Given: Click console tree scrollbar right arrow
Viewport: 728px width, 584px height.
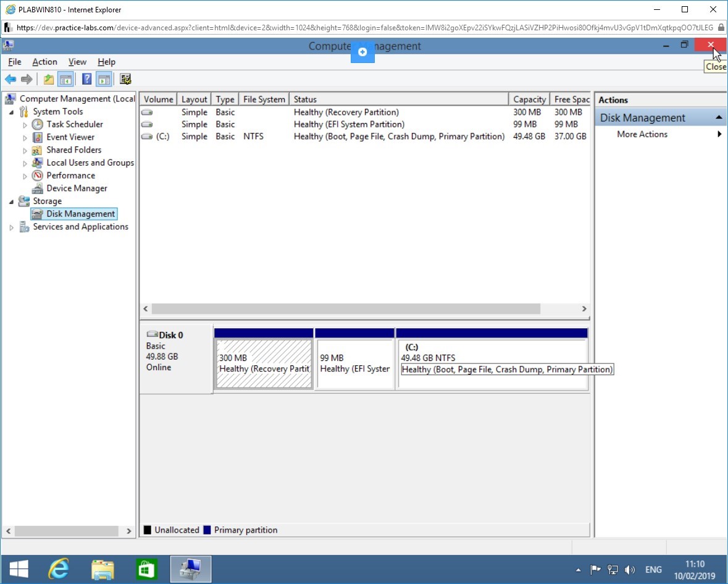Looking at the screenshot, I should click(129, 531).
